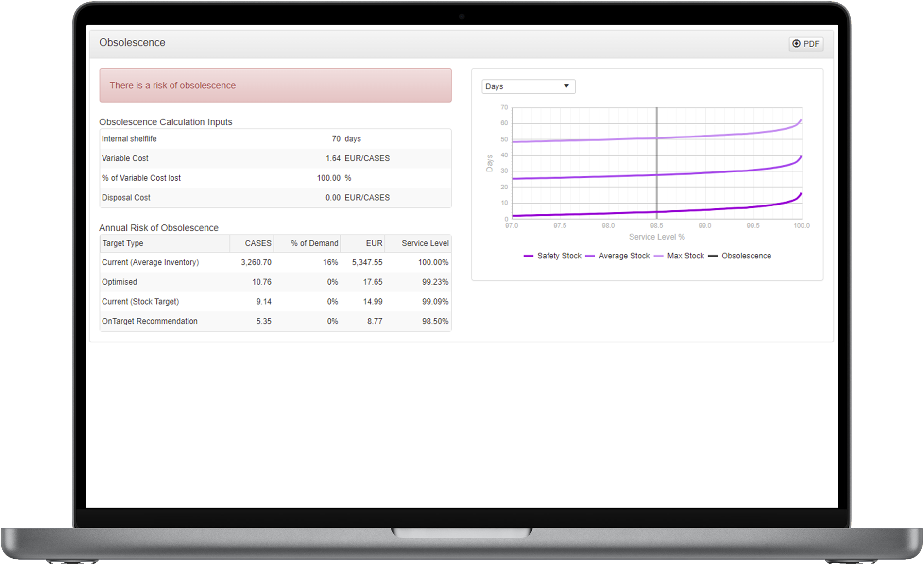Click the Optimised row label
This screenshot has height=565, width=924.
tap(120, 282)
